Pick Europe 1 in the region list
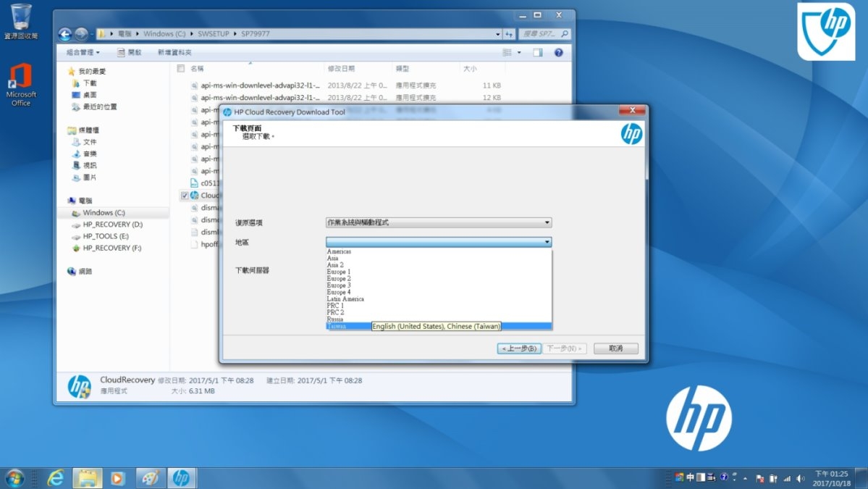 click(439, 272)
